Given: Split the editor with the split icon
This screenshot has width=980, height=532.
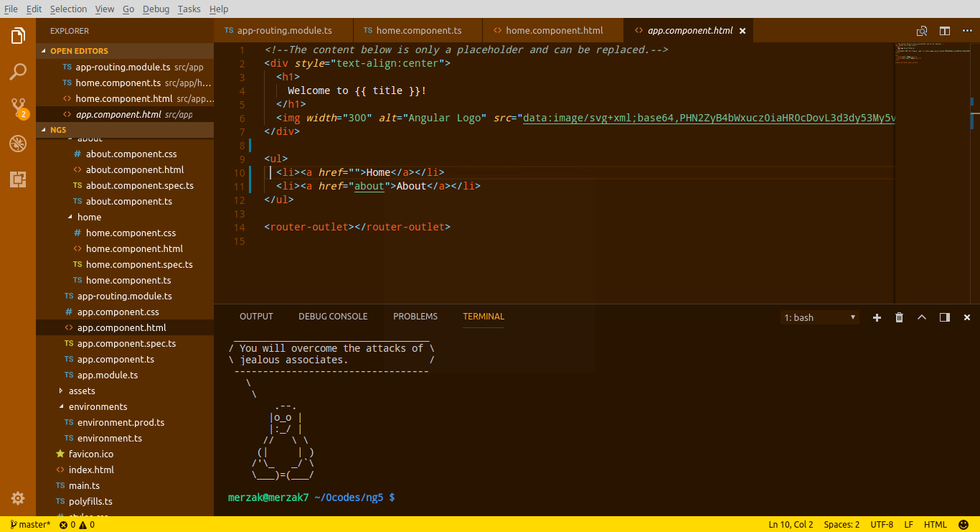Looking at the screenshot, I should coord(945,31).
